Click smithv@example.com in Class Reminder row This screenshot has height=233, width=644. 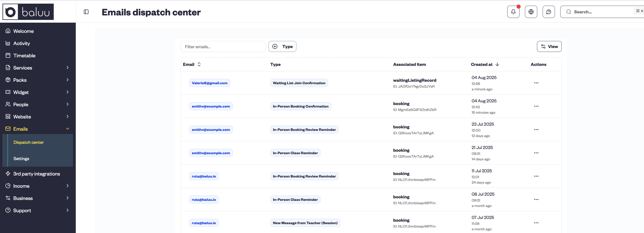[211, 153]
